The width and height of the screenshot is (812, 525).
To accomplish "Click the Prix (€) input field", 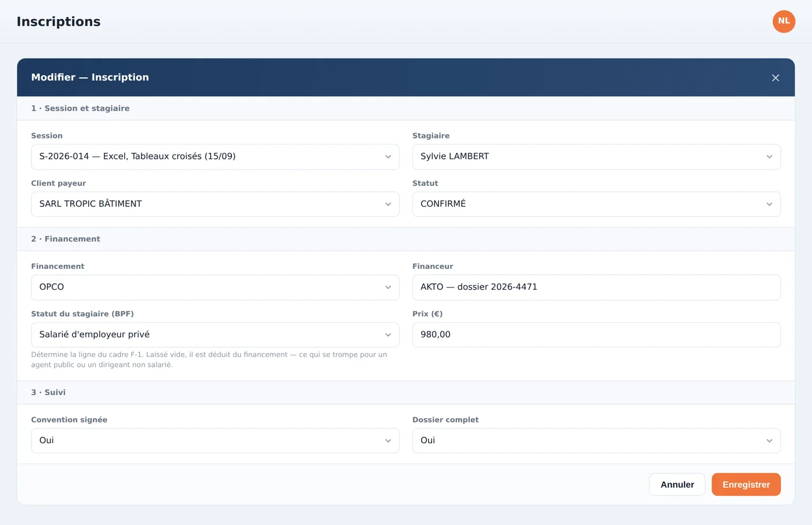I will tap(596, 335).
